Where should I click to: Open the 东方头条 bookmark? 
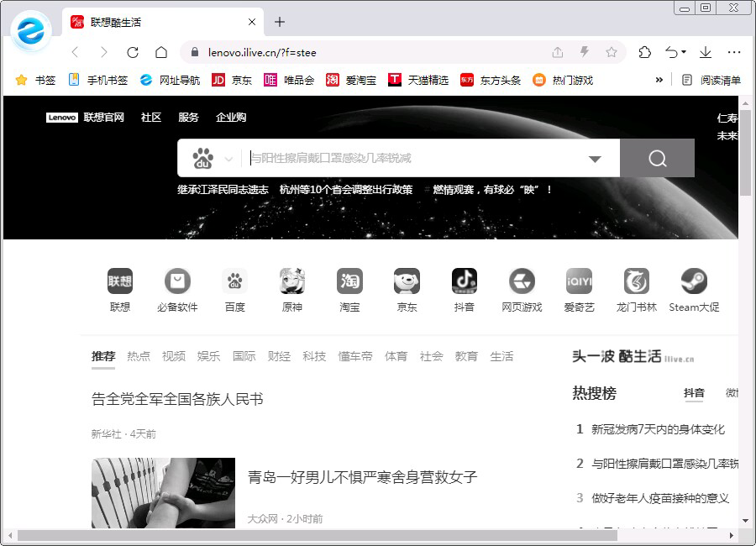click(x=491, y=80)
